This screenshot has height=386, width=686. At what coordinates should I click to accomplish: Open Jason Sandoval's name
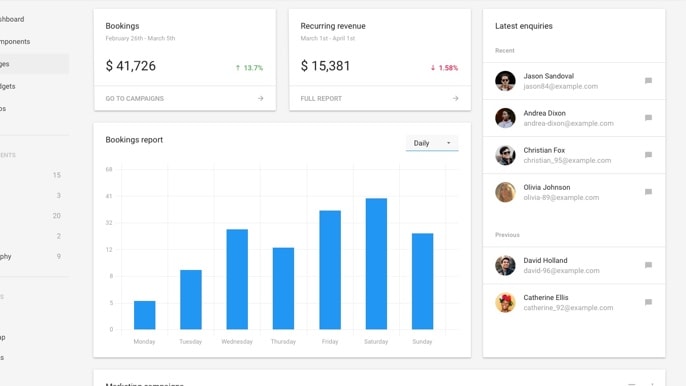tap(549, 76)
